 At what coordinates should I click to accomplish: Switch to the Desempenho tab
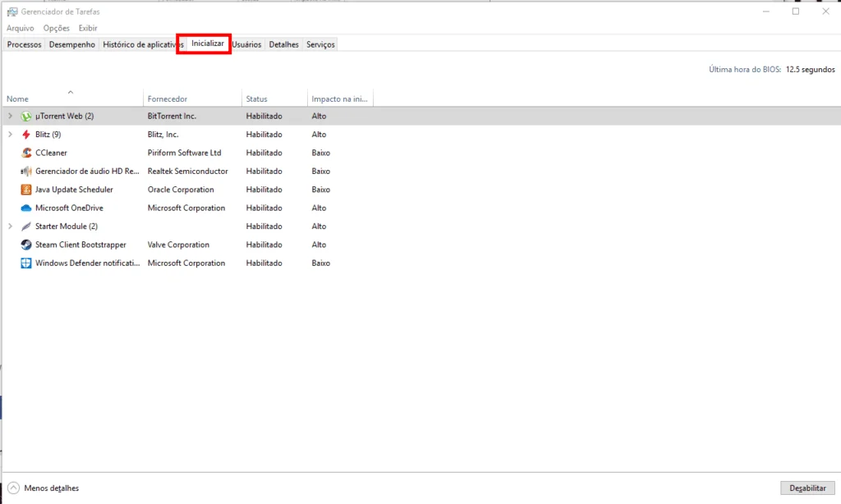[x=72, y=44]
